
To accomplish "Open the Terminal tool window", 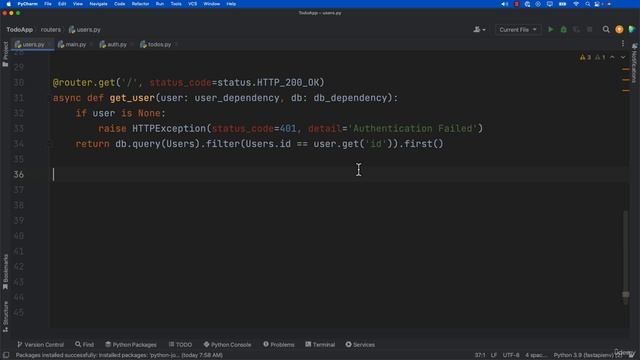I will [320, 344].
